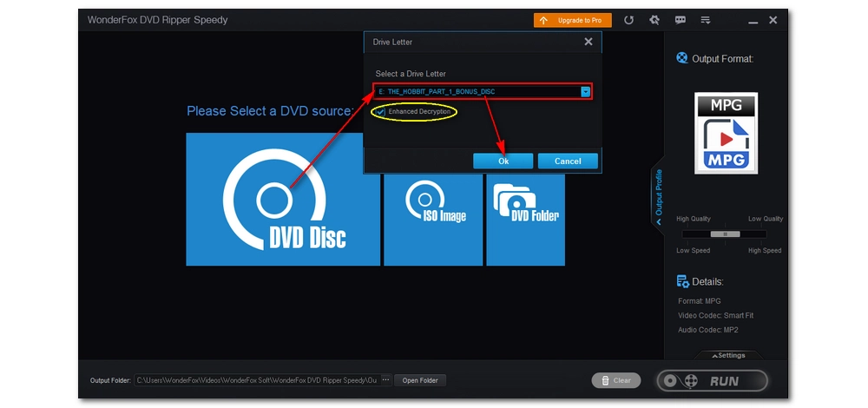Select the E: THE_HOBBIT_PART_1_BONUS_DISC combo box
Image resolution: width=868 pixels, height=408 pixels.
point(482,92)
